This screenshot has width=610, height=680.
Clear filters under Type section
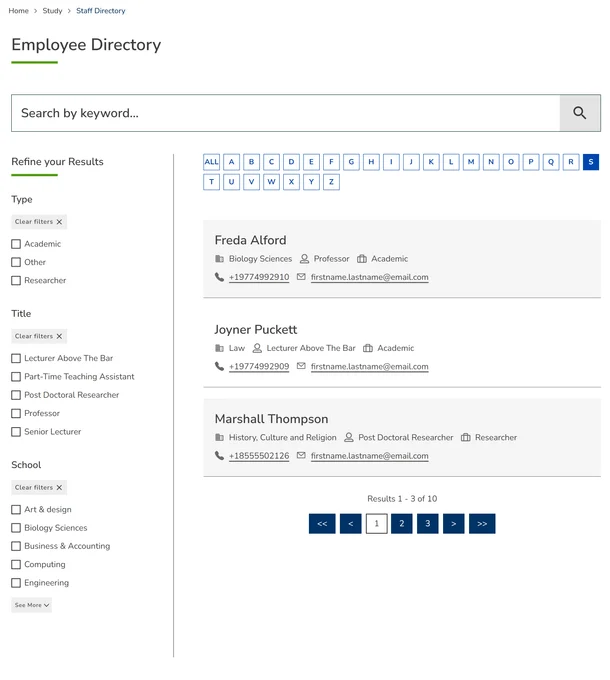coord(39,222)
